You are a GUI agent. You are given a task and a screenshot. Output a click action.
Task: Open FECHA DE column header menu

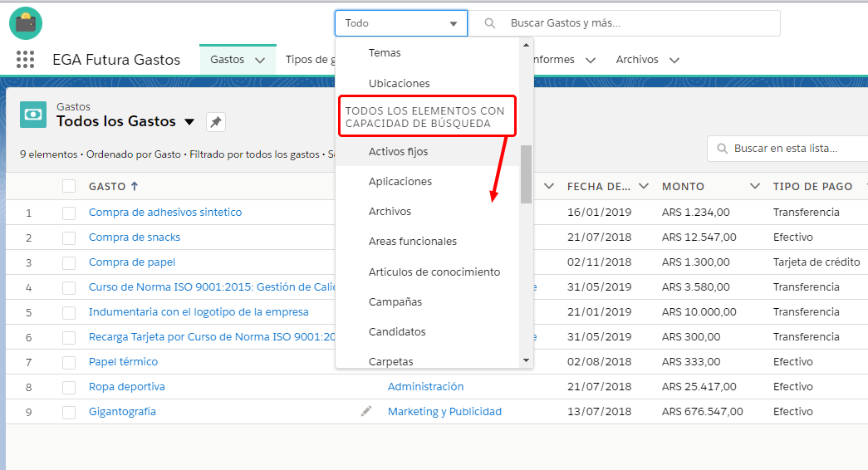[x=643, y=186]
